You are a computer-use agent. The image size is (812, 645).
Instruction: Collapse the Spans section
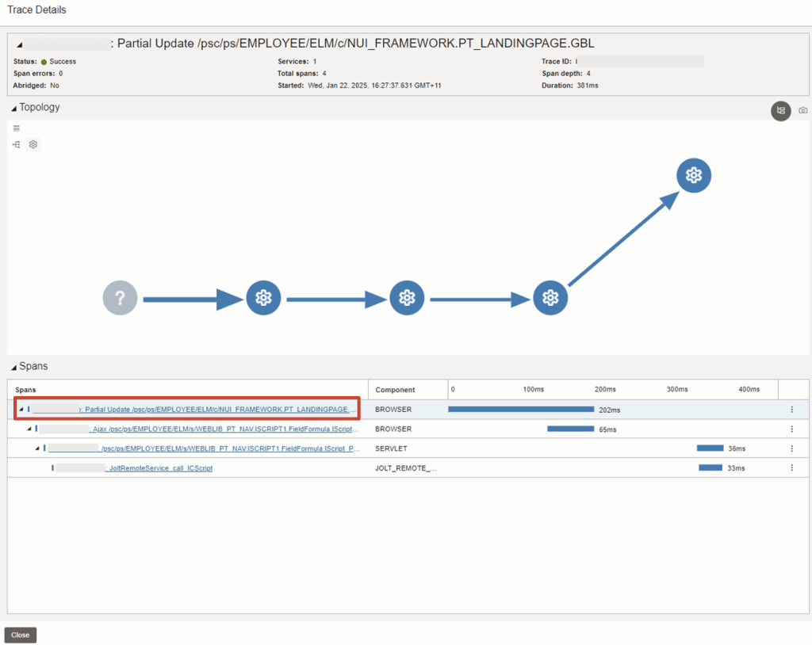13,367
